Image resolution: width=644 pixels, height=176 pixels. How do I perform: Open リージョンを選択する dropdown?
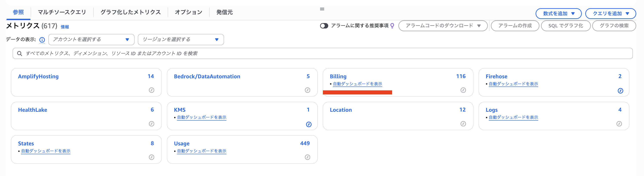click(181, 40)
